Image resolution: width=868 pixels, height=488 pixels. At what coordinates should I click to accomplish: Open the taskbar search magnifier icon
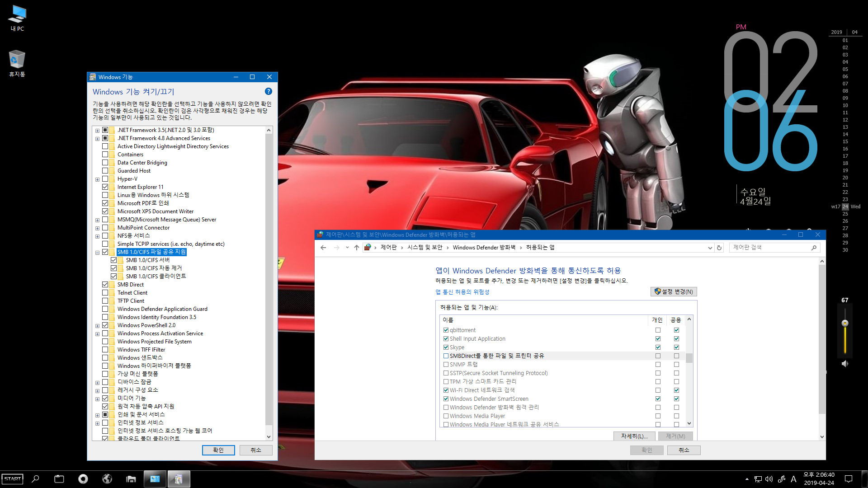(x=35, y=479)
